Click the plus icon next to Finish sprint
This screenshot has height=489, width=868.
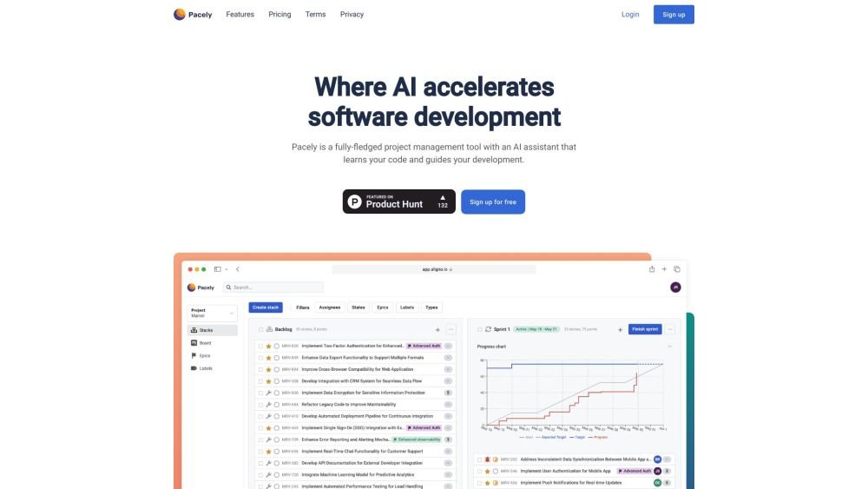click(620, 330)
